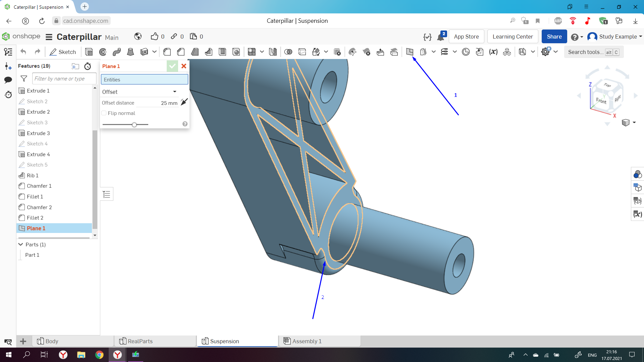Switch to the Suspension tab
The height and width of the screenshot is (362, 644).
(238, 341)
